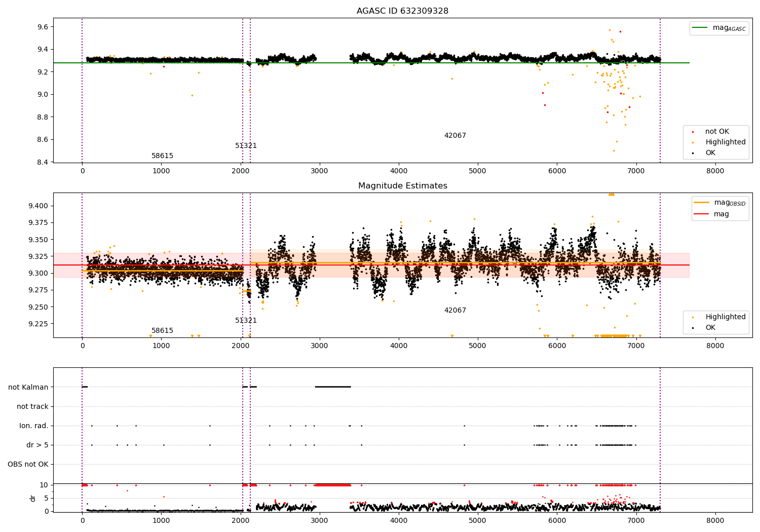Click the 'OBS not OK' row label
The image size is (760, 532).
coord(28,465)
